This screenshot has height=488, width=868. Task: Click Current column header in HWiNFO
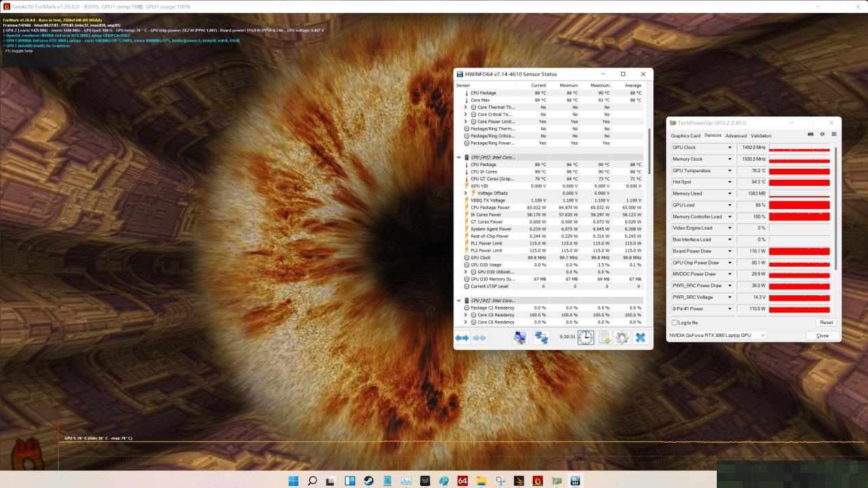538,85
